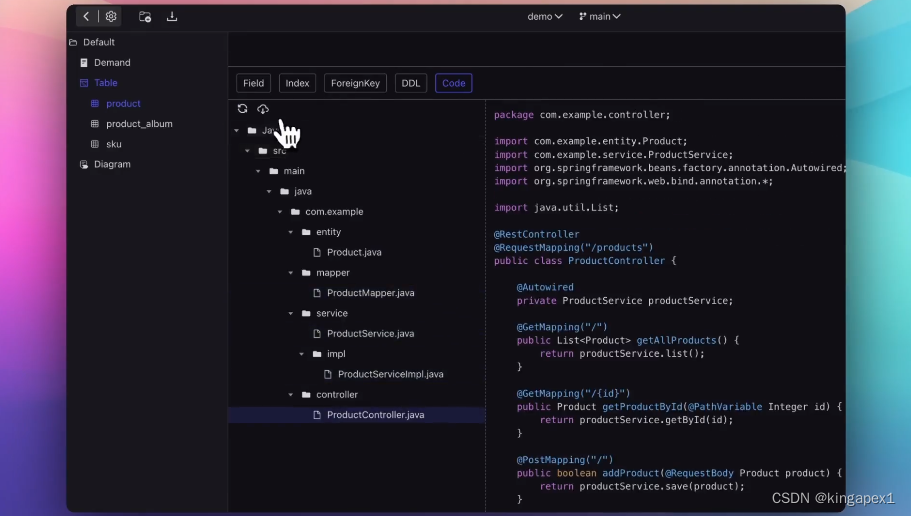
Task: Click the Default folder icon
Action: (73, 42)
